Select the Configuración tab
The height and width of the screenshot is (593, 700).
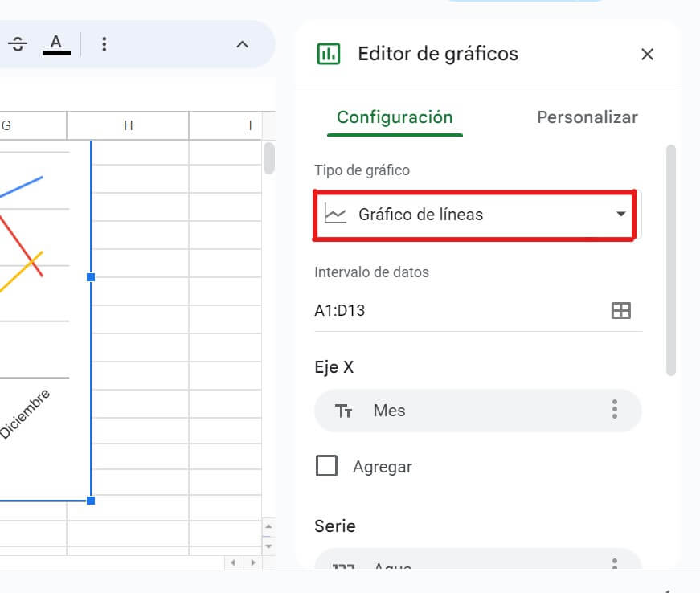pos(394,117)
